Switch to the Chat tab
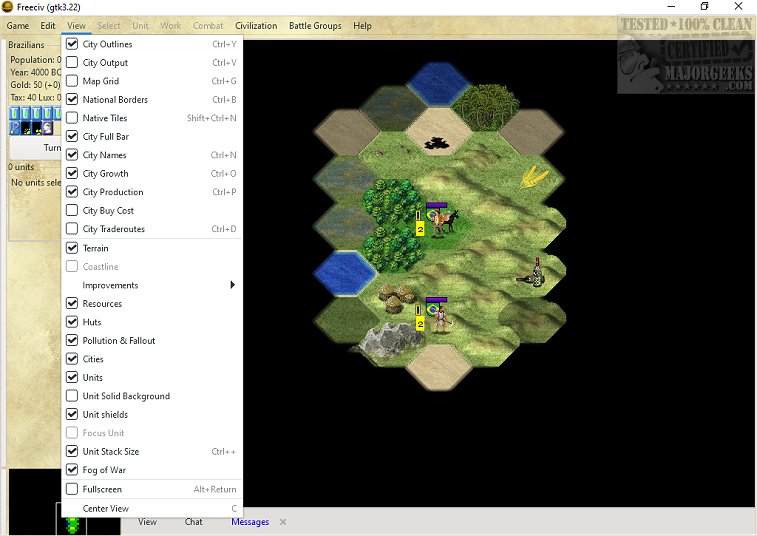757x536 pixels. [193, 522]
